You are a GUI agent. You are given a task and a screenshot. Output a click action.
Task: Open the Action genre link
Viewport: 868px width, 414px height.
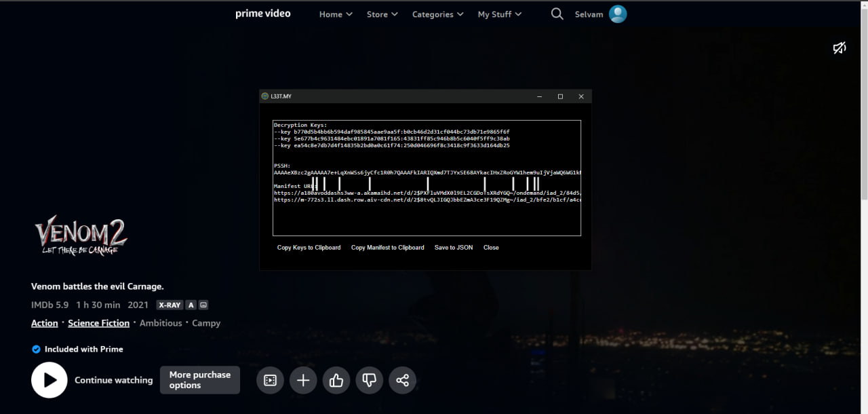point(45,323)
